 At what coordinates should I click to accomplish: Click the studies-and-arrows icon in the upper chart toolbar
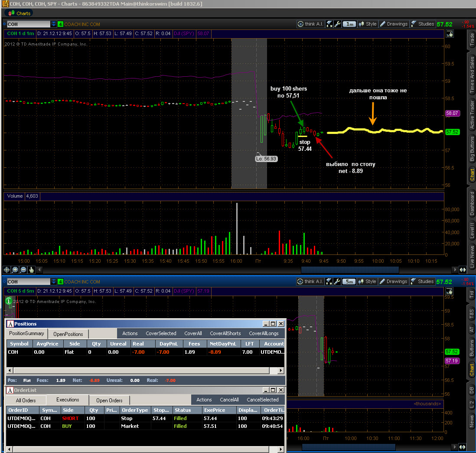point(329,24)
